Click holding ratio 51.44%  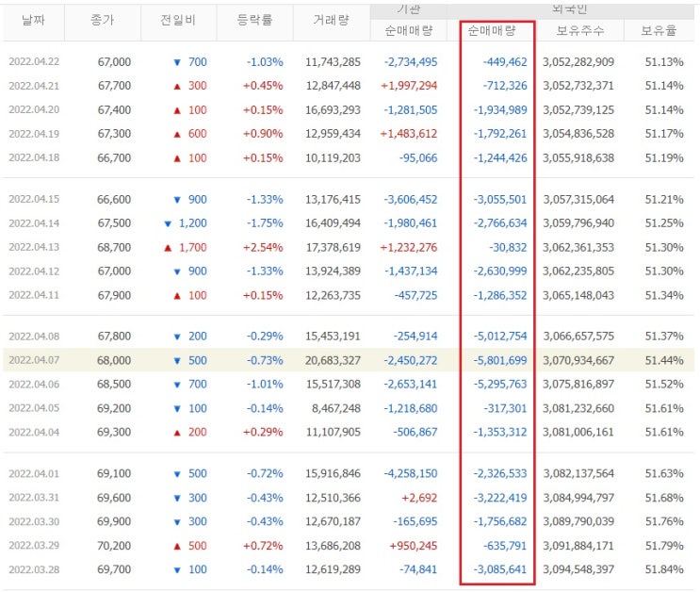[x=664, y=360]
